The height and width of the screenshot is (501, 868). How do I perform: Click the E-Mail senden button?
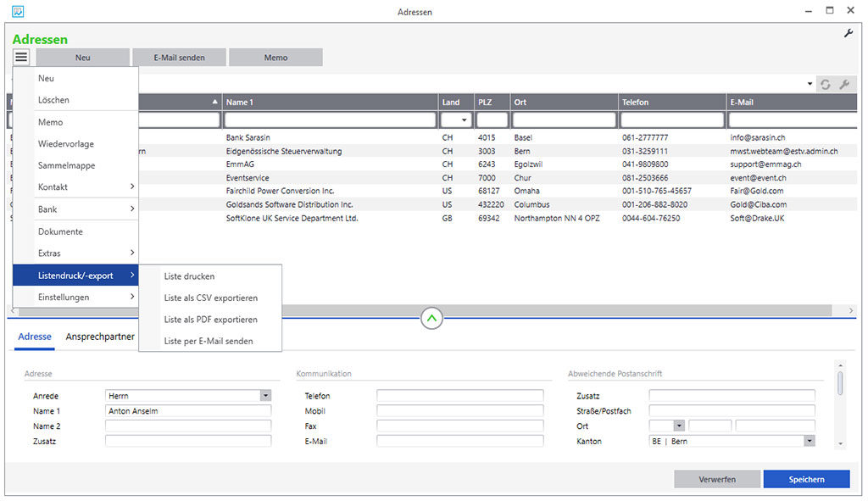[x=180, y=57]
